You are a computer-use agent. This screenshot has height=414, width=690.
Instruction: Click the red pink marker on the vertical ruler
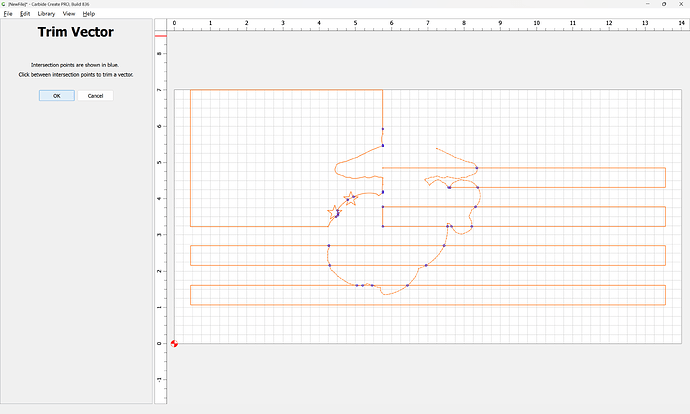(x=160, y=37)
